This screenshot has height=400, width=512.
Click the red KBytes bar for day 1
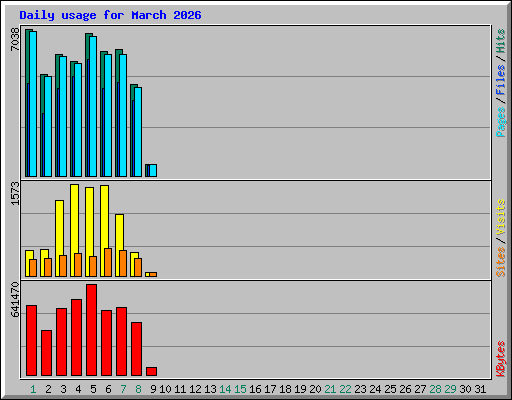pos(31,340)
